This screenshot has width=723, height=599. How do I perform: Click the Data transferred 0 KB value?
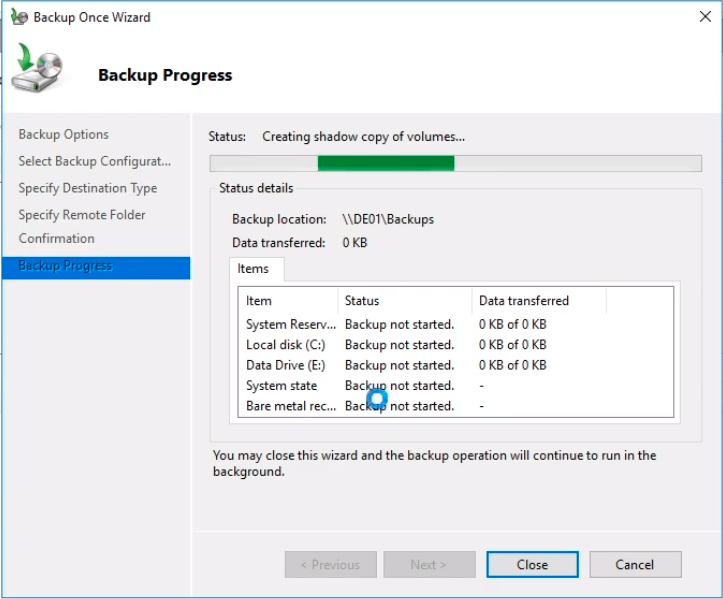[355, 243]
